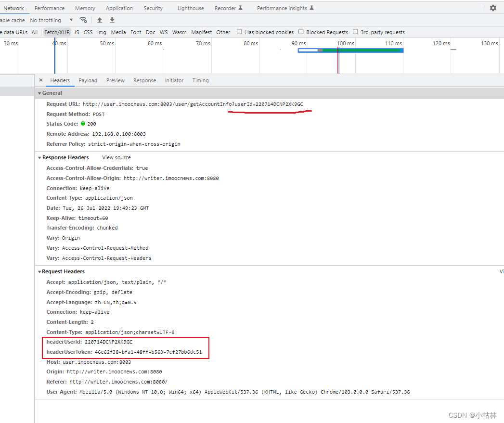Click the green bar in timeline overview
Image resolution: width=504 pixels, height=423 pixels.
361,50
